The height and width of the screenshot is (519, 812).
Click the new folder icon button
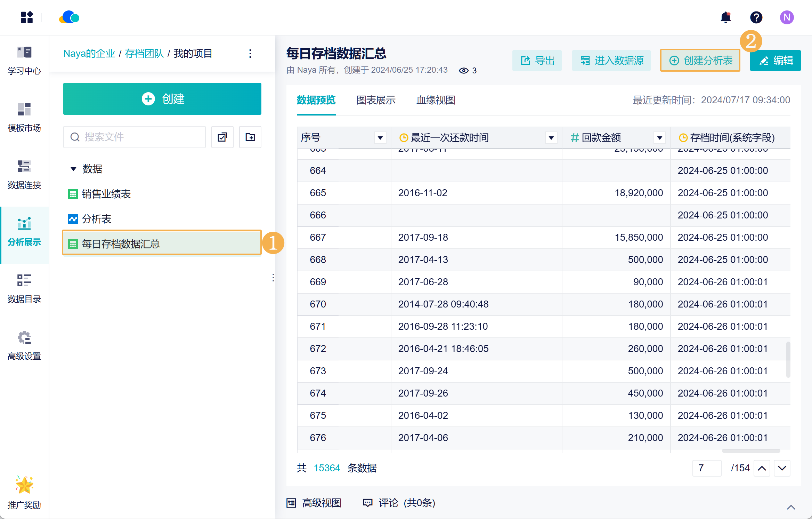click(250, 137)
